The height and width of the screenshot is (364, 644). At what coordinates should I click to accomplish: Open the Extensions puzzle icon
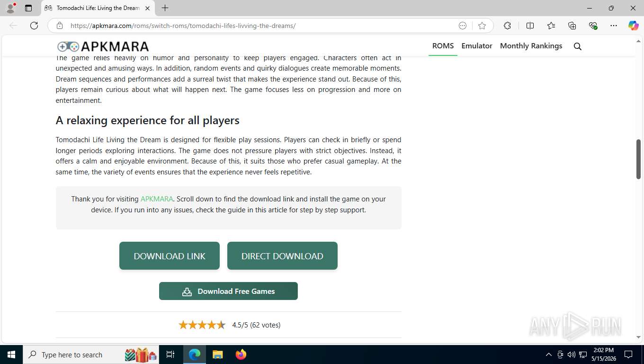pyautogui.click(x=507, y=26)
